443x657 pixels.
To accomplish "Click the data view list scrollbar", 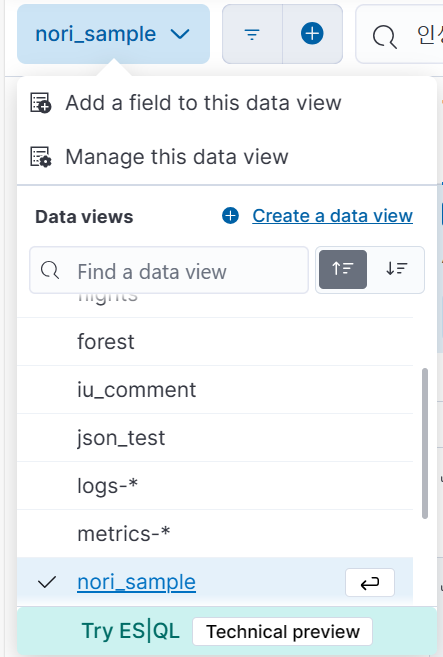I will (425, 443).
